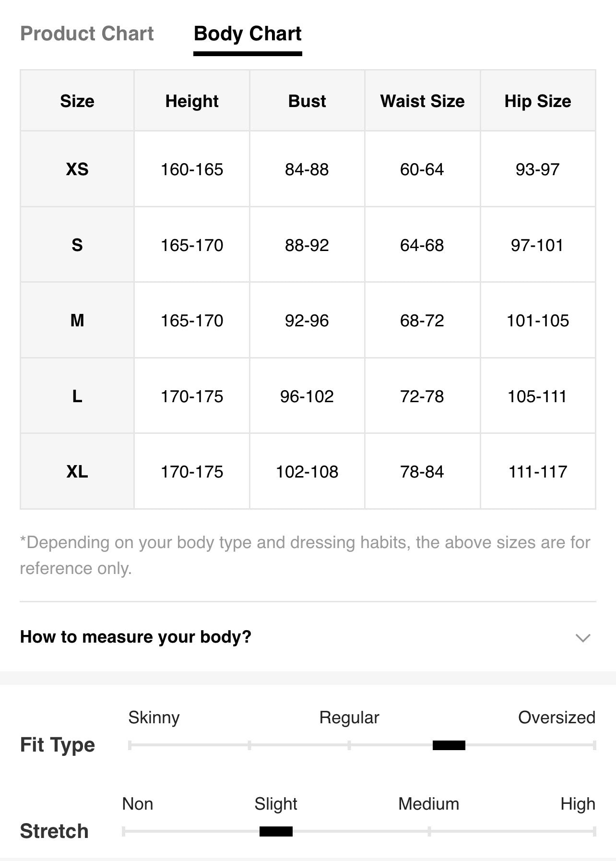Click the Waist Size column header

(423, 101)
